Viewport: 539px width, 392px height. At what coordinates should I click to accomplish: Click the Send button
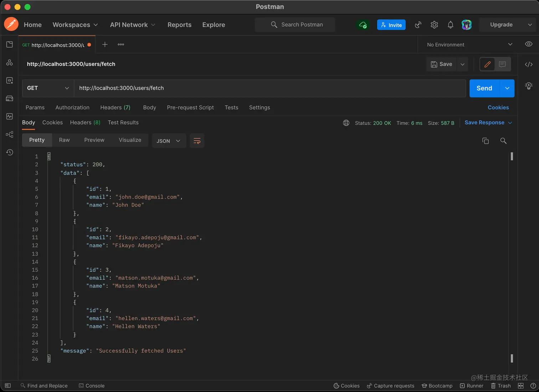(x=484, y=88)
